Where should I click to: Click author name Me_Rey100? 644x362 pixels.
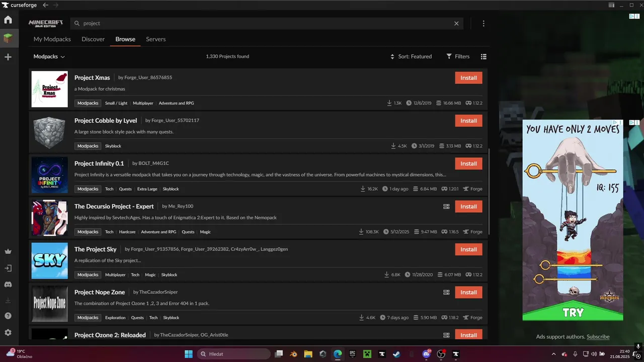pyautogui.click(x=181, y=206)
